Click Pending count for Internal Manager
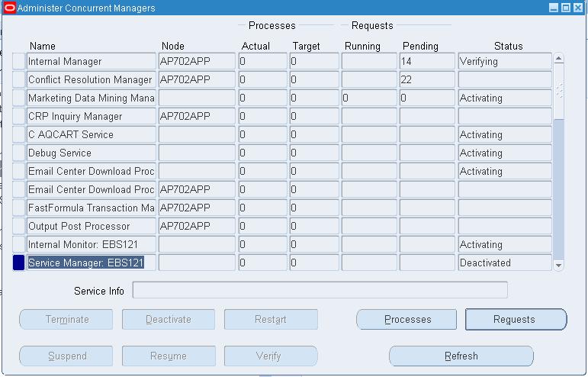The width and height of the screenshot is (588, 377). pos(426,62)
